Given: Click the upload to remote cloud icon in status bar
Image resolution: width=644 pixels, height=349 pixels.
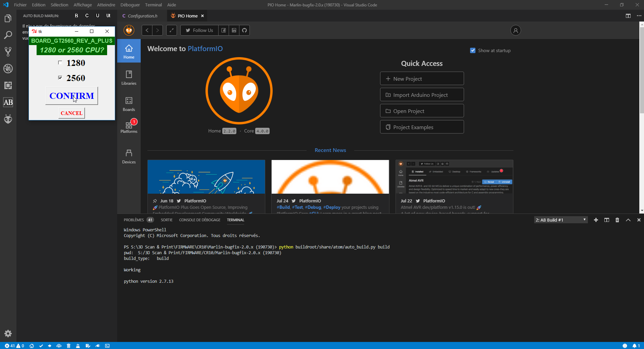Looking at the screenshot, I should coord(59,346).
